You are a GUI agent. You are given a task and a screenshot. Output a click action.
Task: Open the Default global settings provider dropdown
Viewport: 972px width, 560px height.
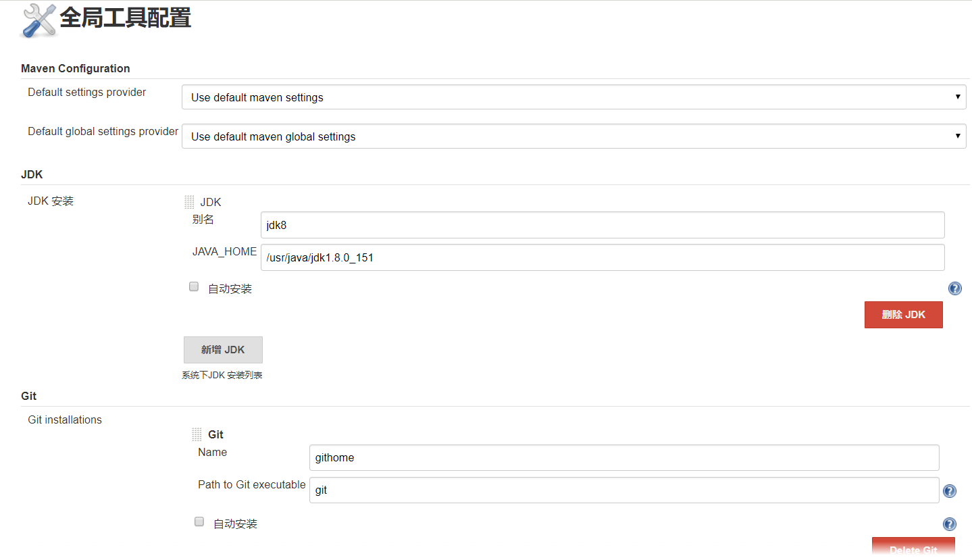[573, 136]
